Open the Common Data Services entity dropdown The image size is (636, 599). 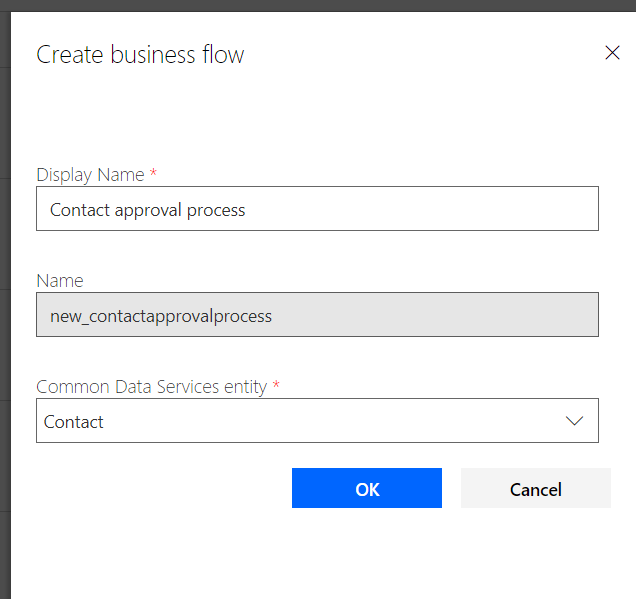pyautogui.click(x=300, y=421)
